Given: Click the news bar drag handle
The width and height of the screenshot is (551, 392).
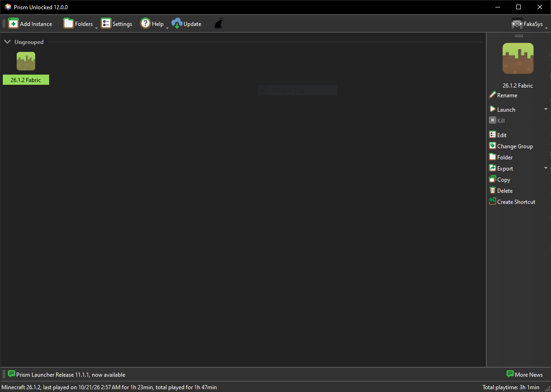Looking at the screenshot, I should (x=4, y=374).
